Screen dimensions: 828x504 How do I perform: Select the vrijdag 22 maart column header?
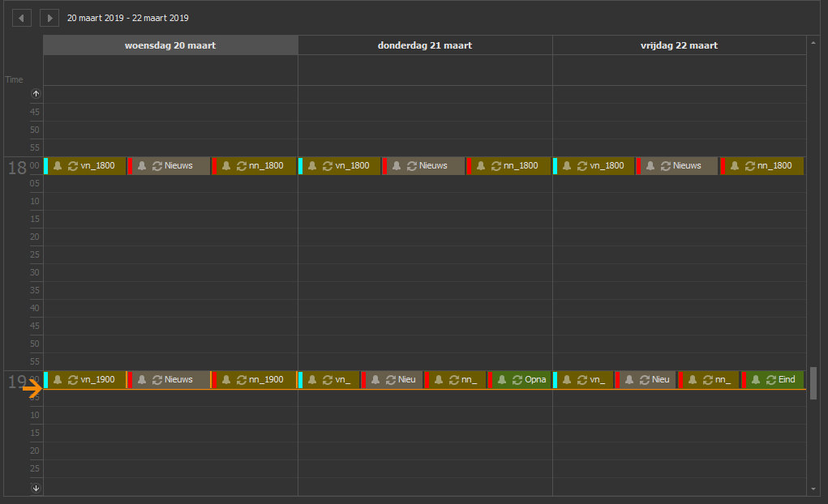tap(679, 45)
